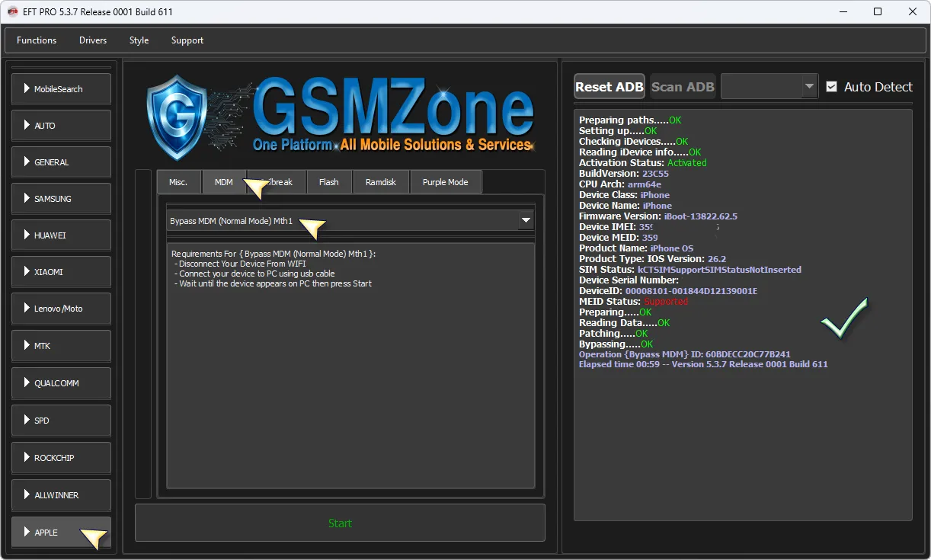
Task: Click the arrow icon beside QUALCOMM
Action: (x=27, y=383)
